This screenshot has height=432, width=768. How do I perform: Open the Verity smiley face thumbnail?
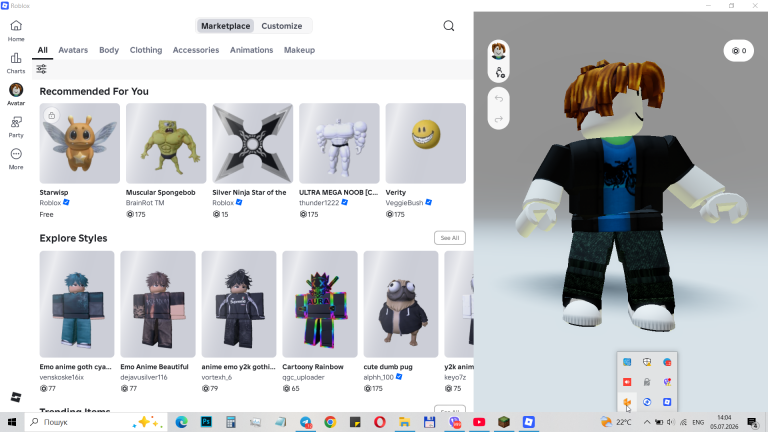coord(426,143)
